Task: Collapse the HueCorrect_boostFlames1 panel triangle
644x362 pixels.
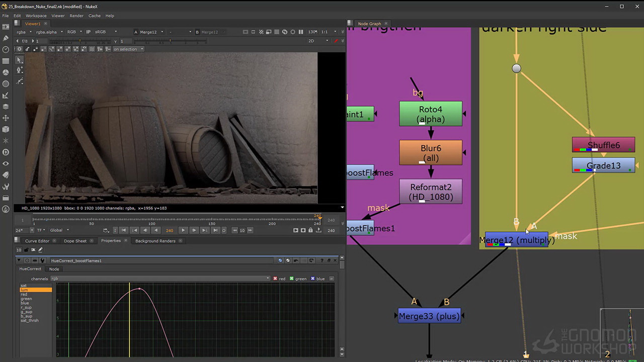Action: pos(19,260)
